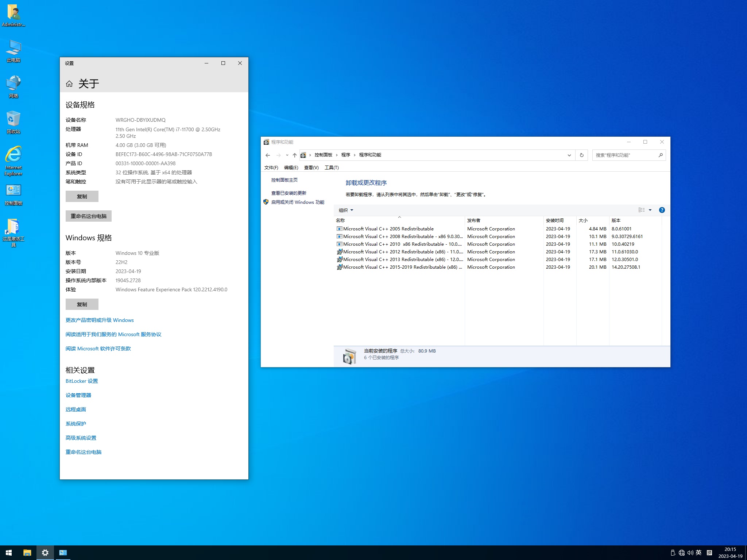The height and width of the screenshot is (560, 747).
Task: Open the 编辑(E) menu
Action: pos(291,168)
